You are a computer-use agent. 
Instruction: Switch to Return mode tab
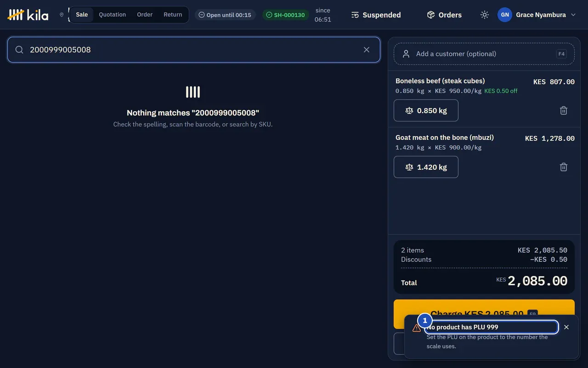[x=173, y=15]
